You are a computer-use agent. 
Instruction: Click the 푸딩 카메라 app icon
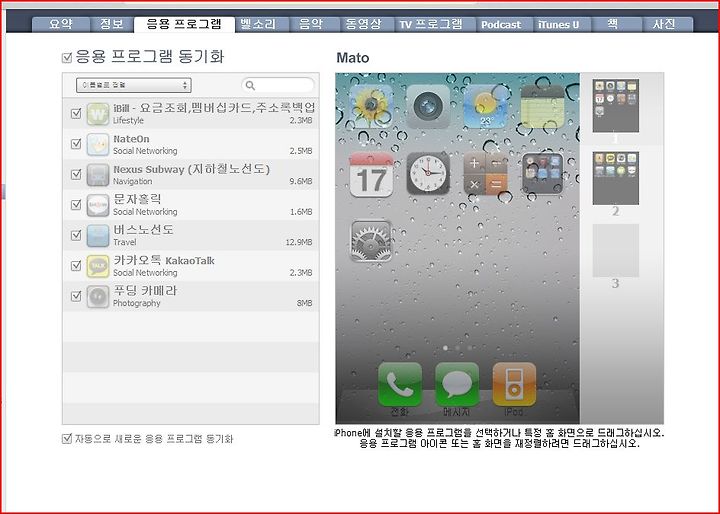pyautogui.click(x=98, y=297)
